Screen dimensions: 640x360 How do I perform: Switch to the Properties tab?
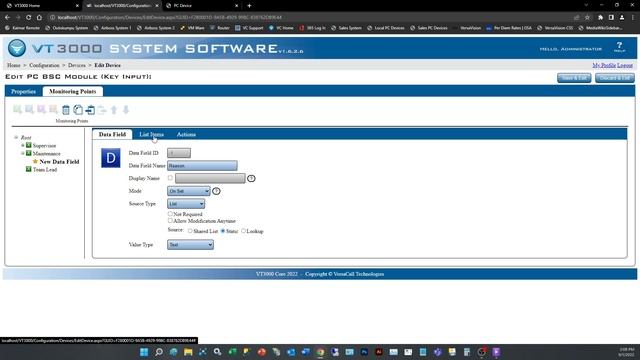tap(23, 91)
